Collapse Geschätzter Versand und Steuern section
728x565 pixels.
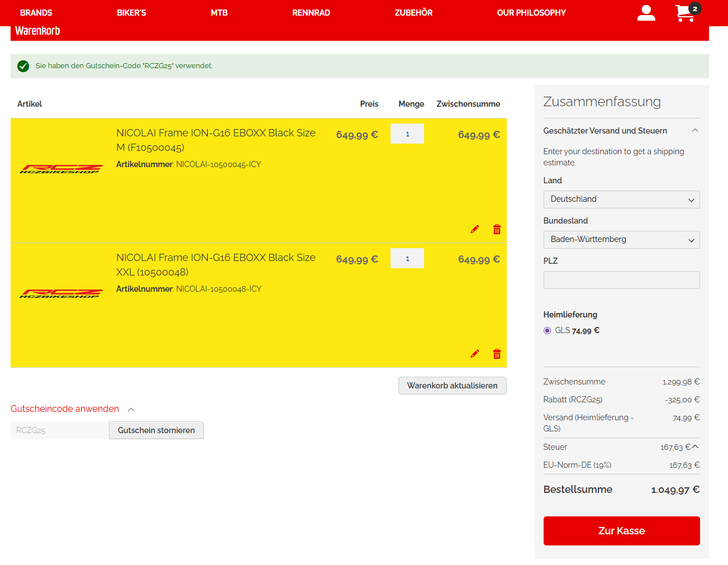click(x=694, y=131)
